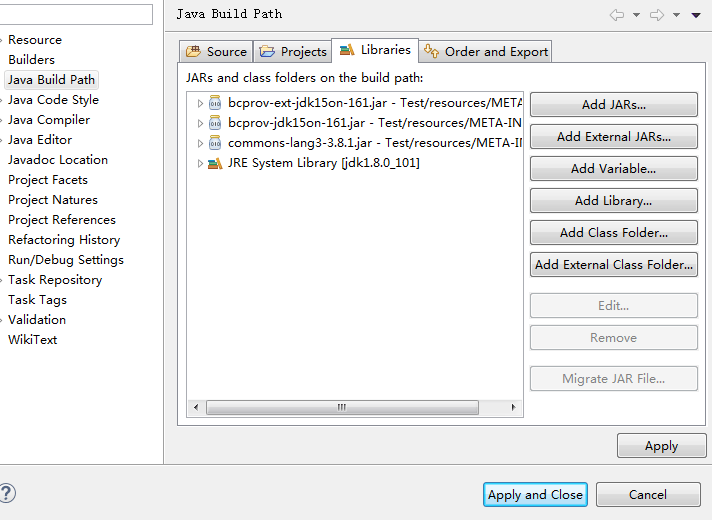Click the JRE System Library books icon

point(215,163)
